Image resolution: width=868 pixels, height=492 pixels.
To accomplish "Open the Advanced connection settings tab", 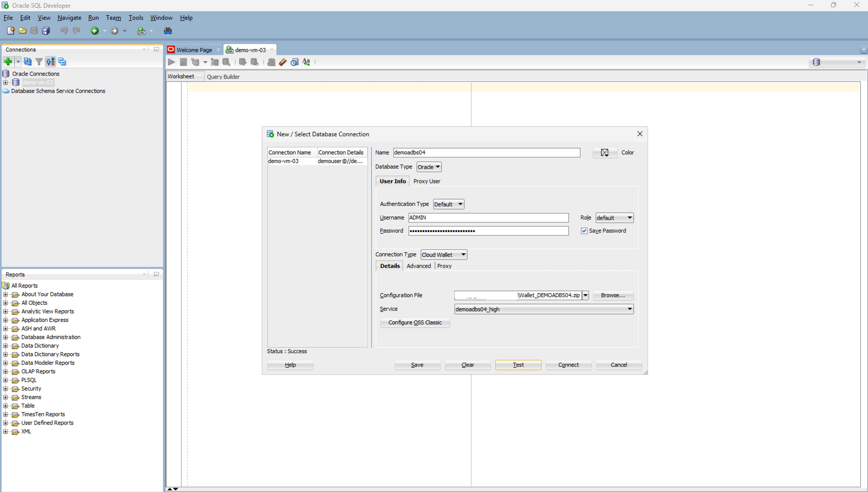I will pyautogui.click(x=419, y=266).
